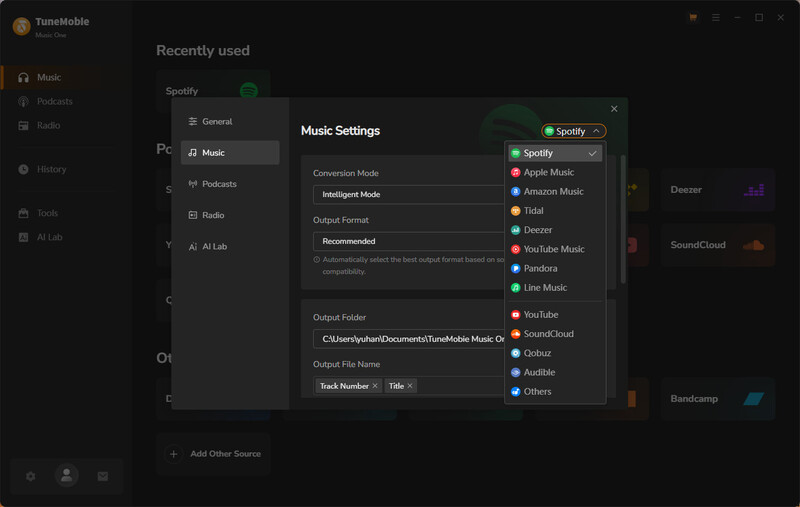Click the settings panel vertical scrollbar

624,220
